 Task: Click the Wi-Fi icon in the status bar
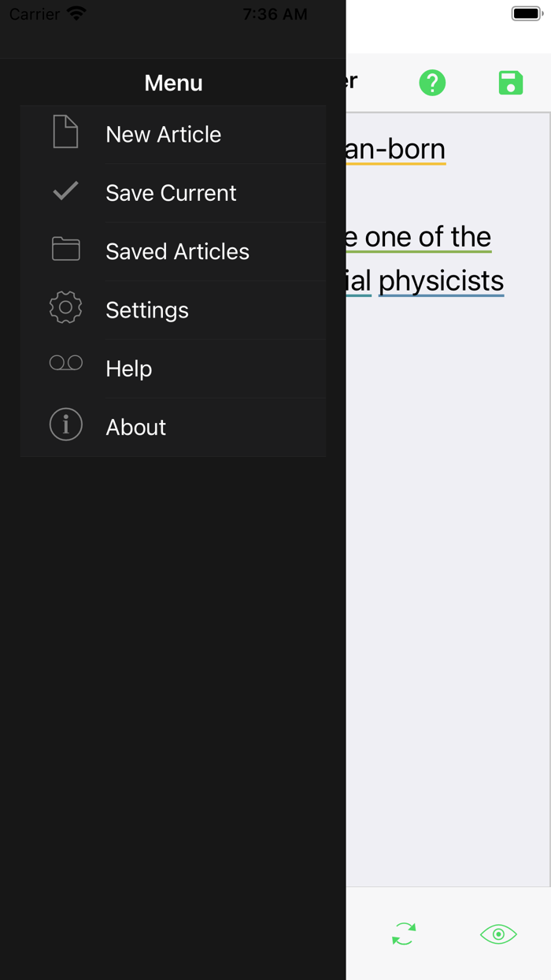coord(76,12)
